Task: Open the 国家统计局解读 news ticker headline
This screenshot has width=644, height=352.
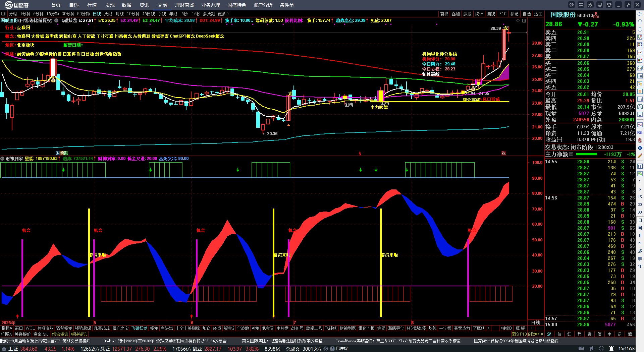Action: click(x=516, y=341)
